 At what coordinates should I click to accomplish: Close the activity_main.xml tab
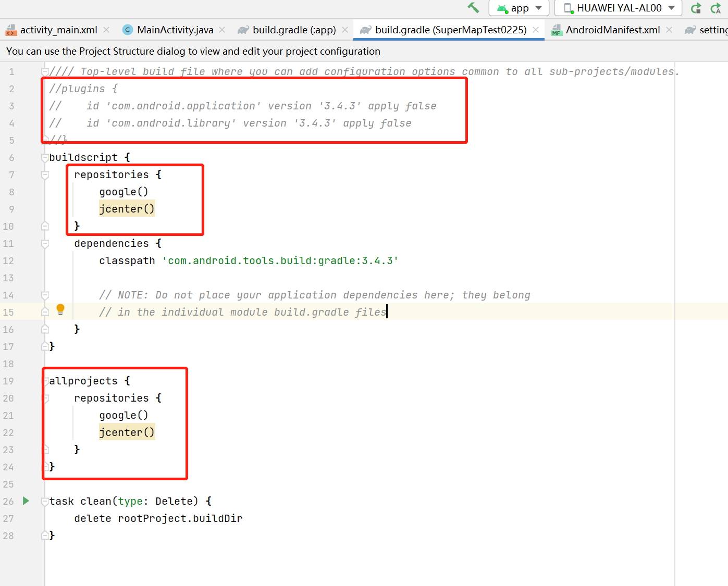(106, 30)
